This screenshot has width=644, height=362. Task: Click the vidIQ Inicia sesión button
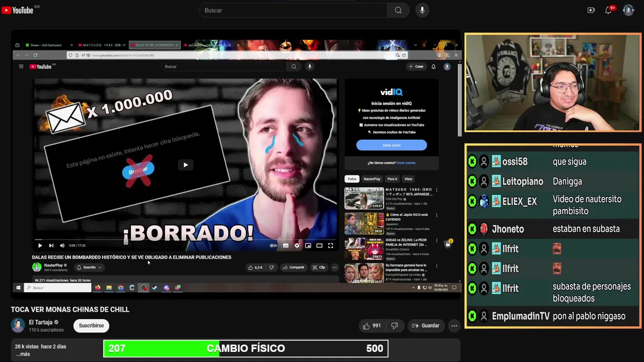coord(391,145)
